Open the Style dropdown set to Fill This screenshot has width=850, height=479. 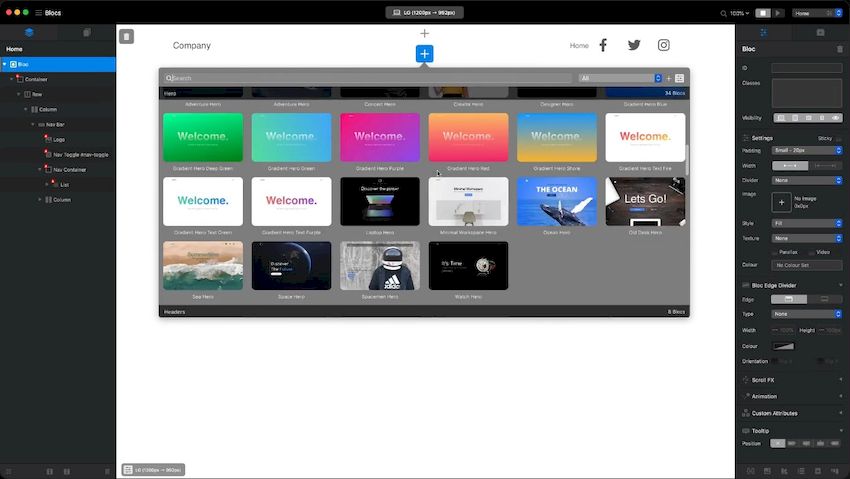click(807, 223)
